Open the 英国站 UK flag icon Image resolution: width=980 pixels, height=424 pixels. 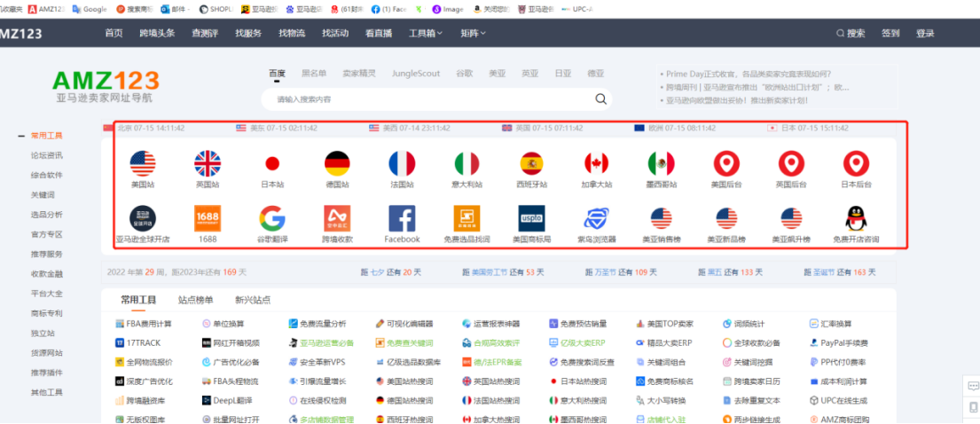[x=208, y=164]
